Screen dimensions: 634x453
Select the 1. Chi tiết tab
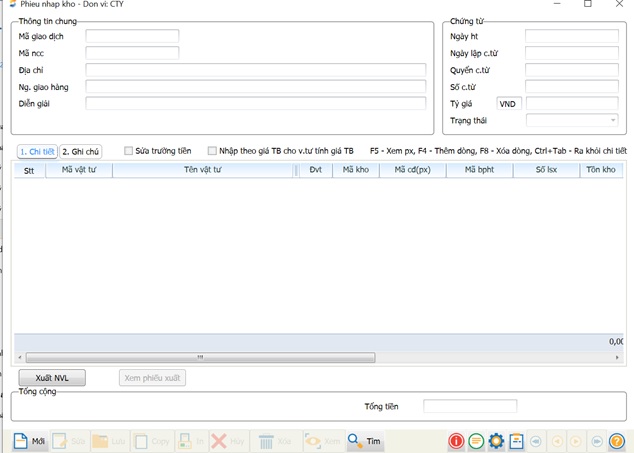[37, 152]
